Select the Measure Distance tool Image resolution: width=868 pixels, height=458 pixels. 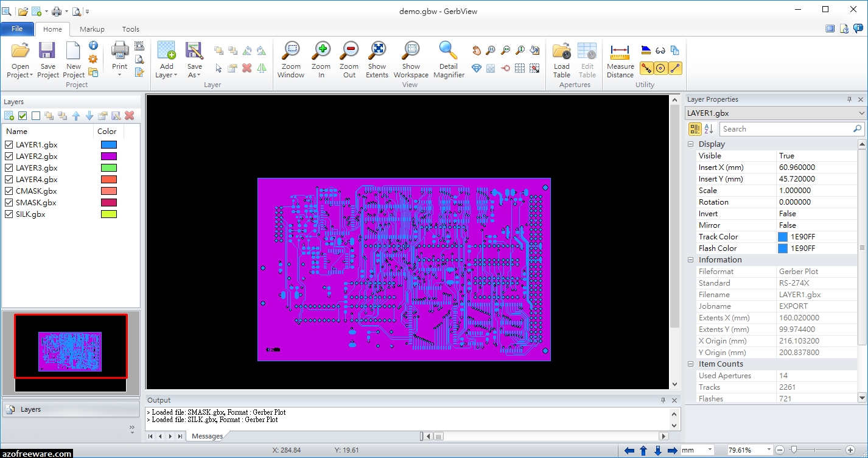click(620, 59)
